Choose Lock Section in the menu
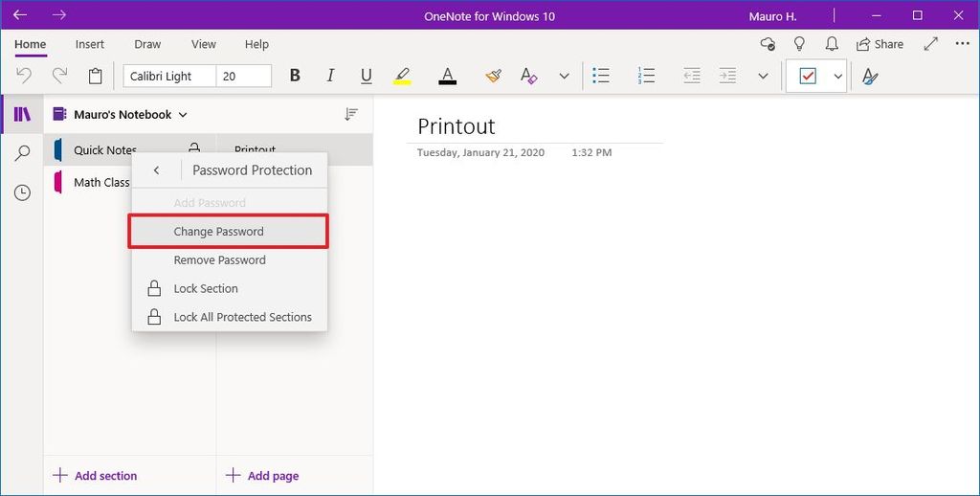 click(229, 289)
